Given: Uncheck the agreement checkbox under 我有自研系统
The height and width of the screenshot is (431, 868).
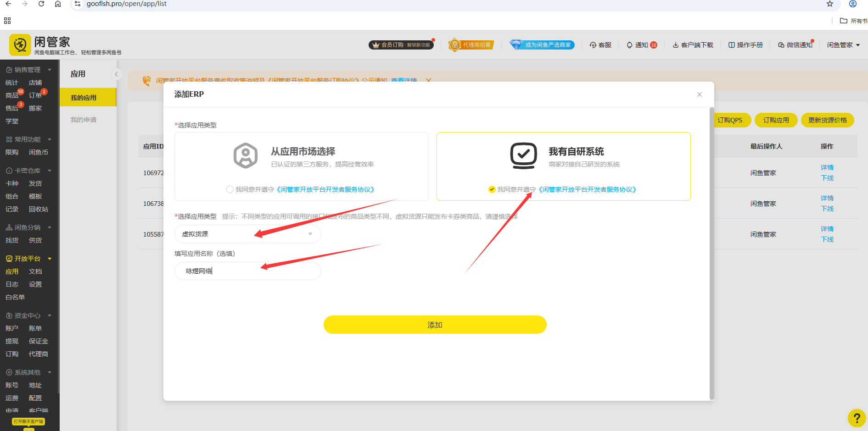Looking at the screenshot, I should [x=492, y=189].
